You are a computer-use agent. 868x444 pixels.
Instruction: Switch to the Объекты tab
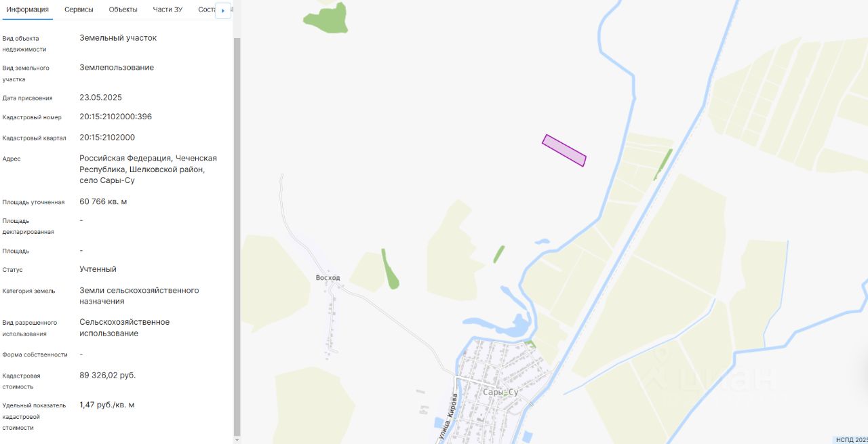coord(123,9)
